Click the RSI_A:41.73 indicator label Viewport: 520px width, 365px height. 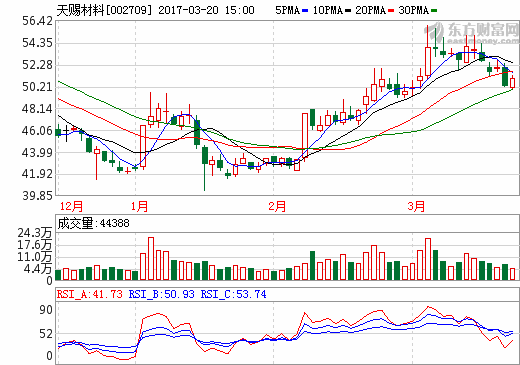90,294
